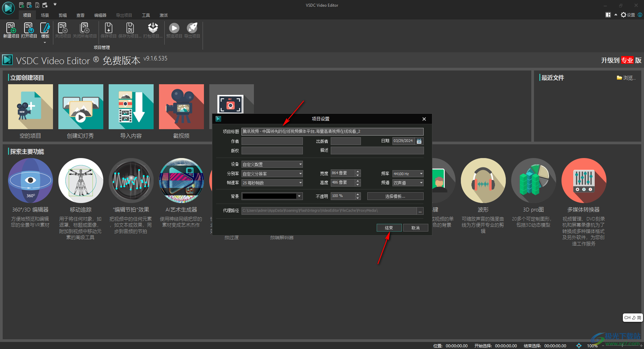Click the proxy path browse (...) button
644x349 pixels.
(420, 211)
